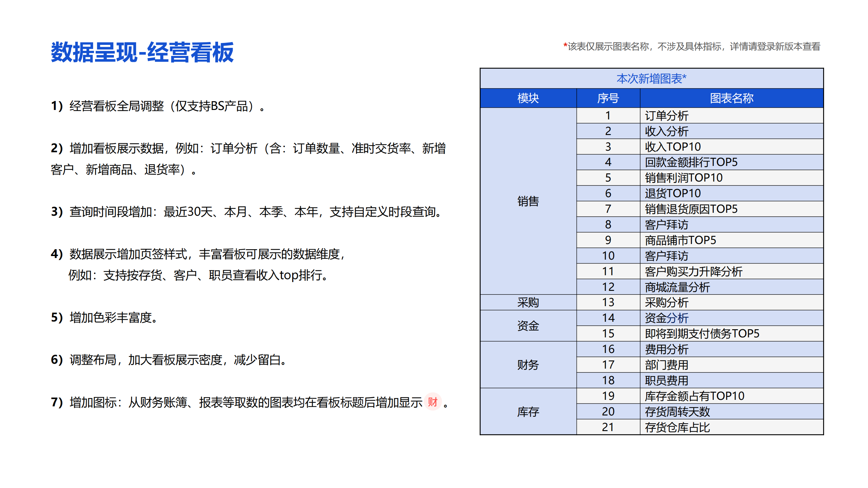Click serial number 21 cell
The height and width of the screenshot is (488, 868).
(608, 427)
